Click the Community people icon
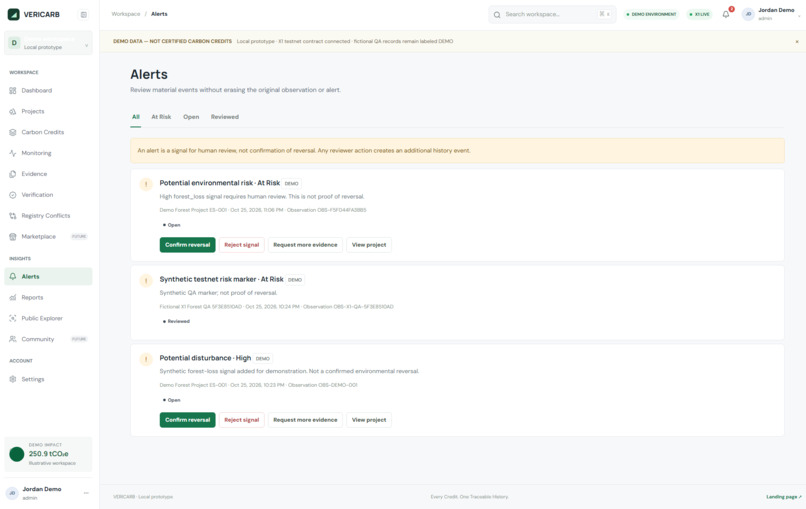806x509 pixels. pos(13,339)
